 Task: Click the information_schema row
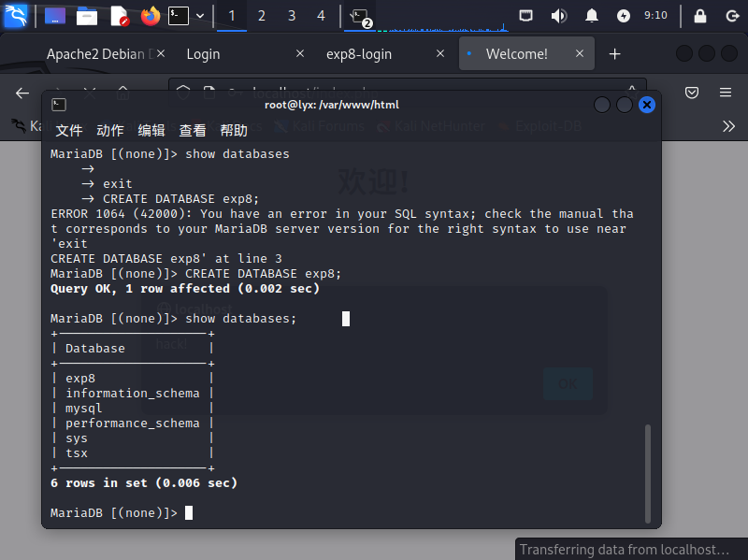tap(133, 393)
